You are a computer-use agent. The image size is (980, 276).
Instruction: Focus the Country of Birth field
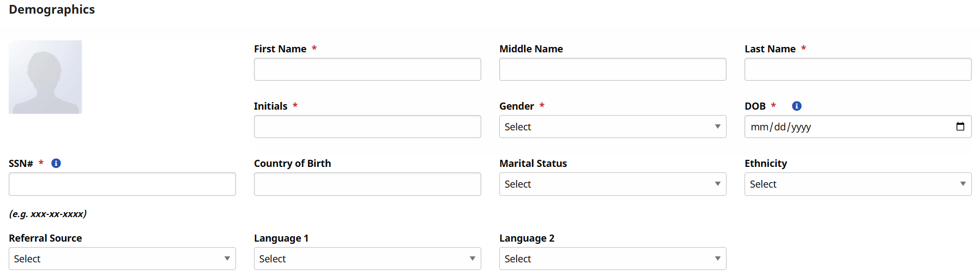point(367,184)
